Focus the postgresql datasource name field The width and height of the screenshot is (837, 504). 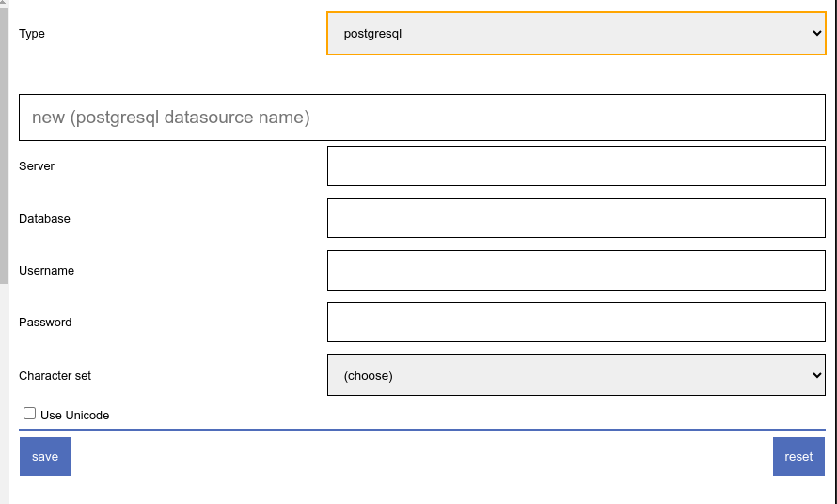click(422, 118)
